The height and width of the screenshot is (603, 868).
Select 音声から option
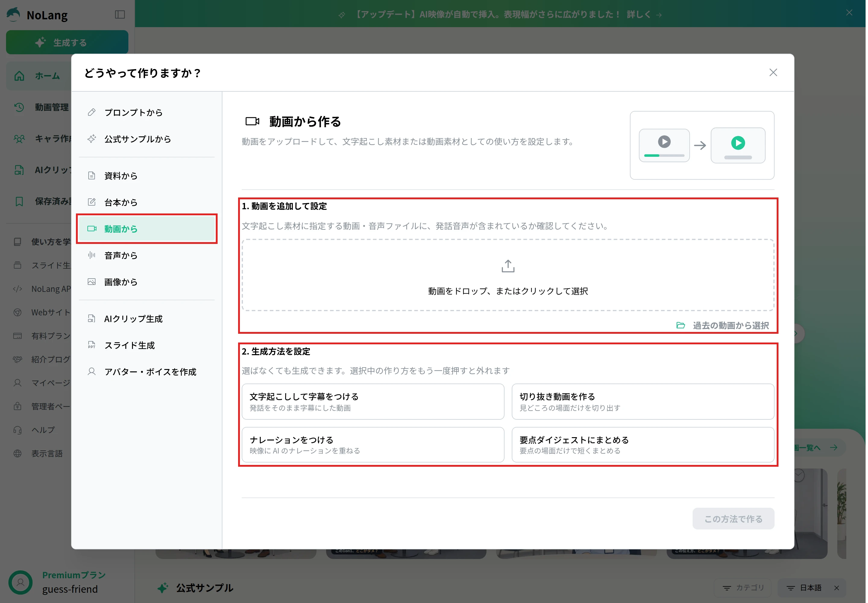tap(146, 255)
